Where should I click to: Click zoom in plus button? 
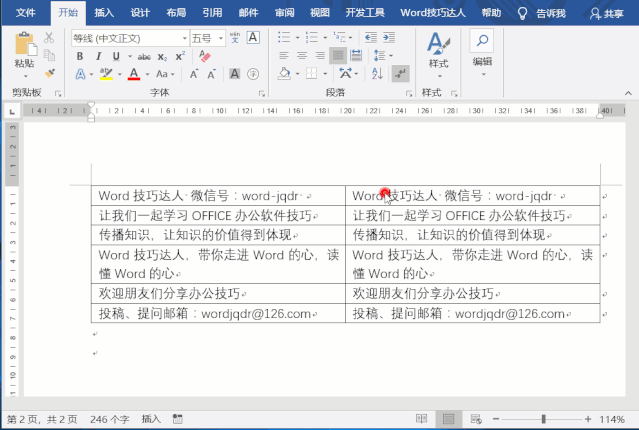click(588, 419)
